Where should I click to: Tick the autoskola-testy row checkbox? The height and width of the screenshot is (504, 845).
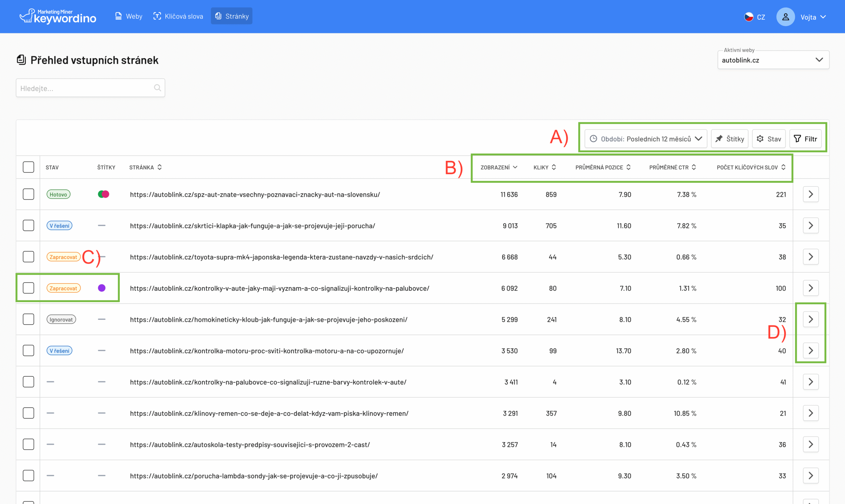(28, 444)
